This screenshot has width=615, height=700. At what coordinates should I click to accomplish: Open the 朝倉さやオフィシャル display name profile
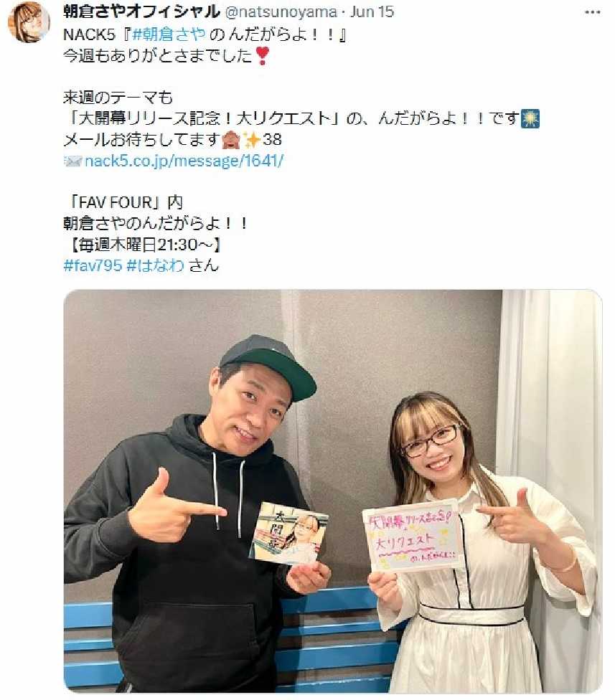pyautogui.click(x=141, y=11)
